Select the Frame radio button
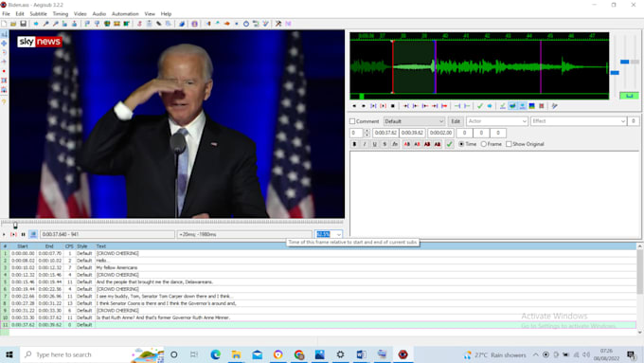Screen dimensions: 644x363 pyautogui.click(x=484, y=144)
